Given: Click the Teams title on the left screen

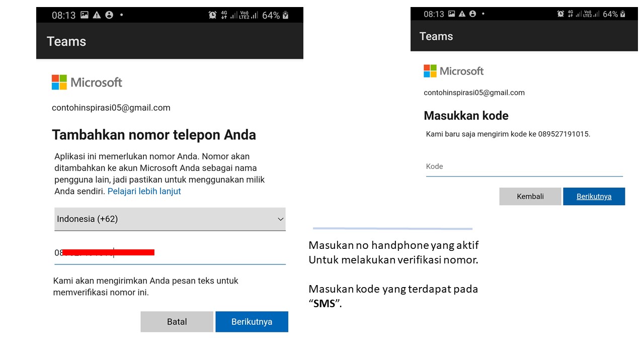Looking at the screenshot, I should pyautogui.click(x=66, y=41).
